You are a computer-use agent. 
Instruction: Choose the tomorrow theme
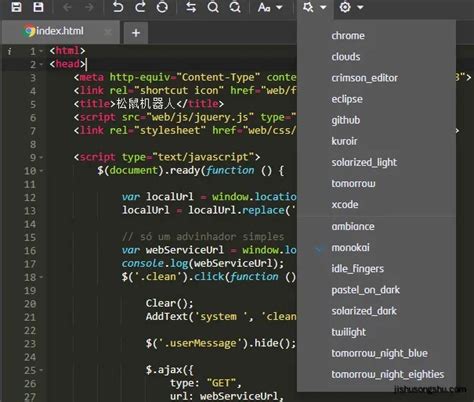(353, 184)
